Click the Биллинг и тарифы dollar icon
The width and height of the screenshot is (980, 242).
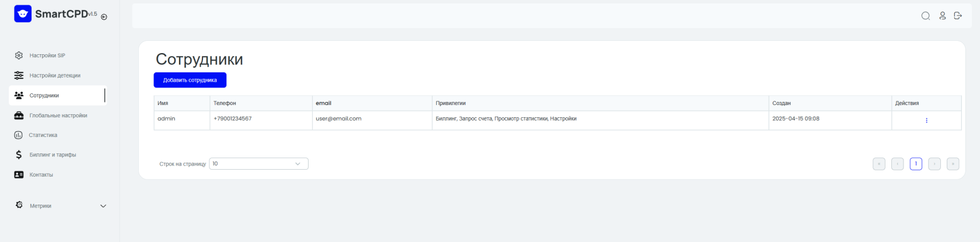click(x=19, y=155)
